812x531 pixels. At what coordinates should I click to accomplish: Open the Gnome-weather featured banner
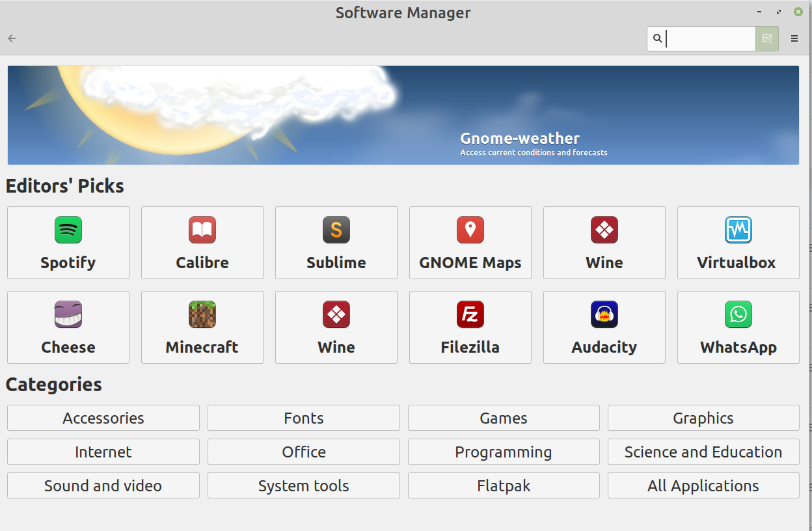point(403,115)
